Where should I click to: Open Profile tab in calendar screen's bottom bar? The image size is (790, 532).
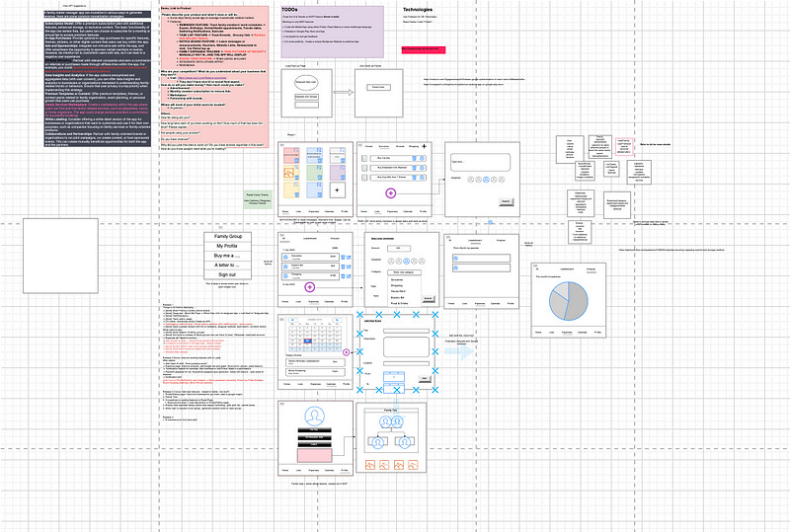click(347, 384)
